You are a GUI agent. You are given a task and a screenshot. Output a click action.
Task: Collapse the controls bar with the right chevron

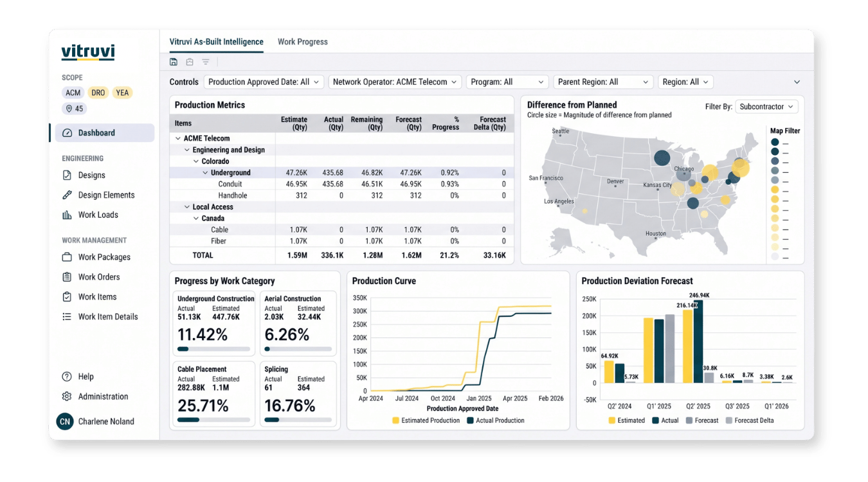tap(797, 82)
